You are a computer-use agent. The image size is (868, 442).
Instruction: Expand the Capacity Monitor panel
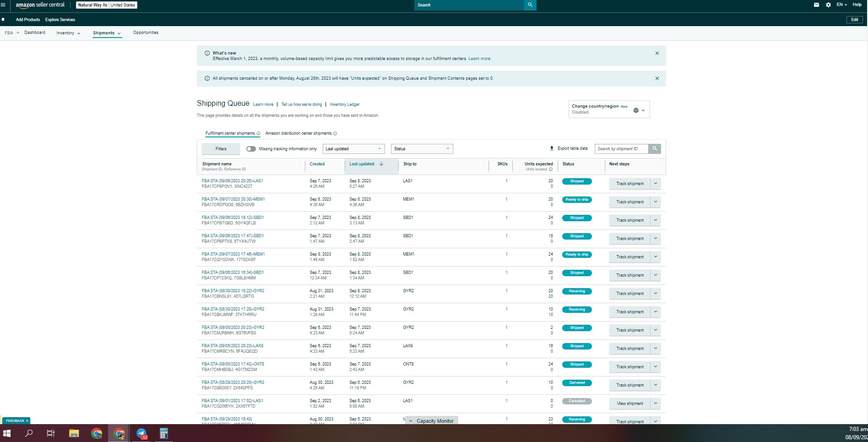click(x=432, y=421)
